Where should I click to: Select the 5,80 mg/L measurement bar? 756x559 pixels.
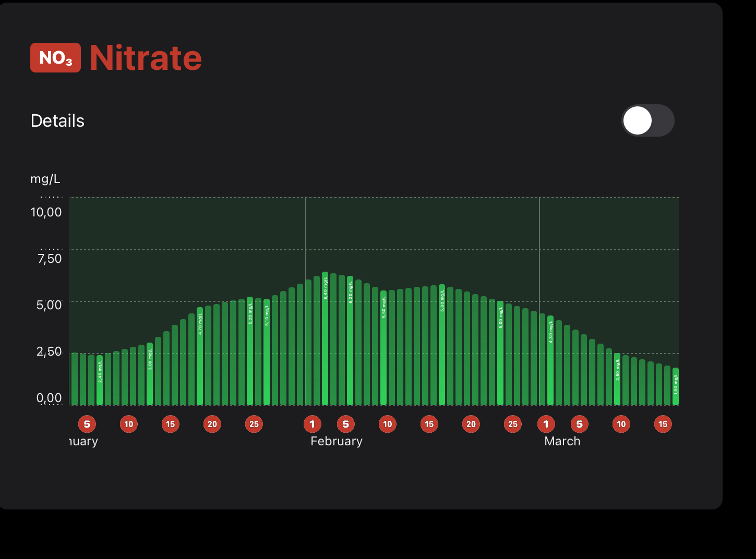tap(442, 345)
